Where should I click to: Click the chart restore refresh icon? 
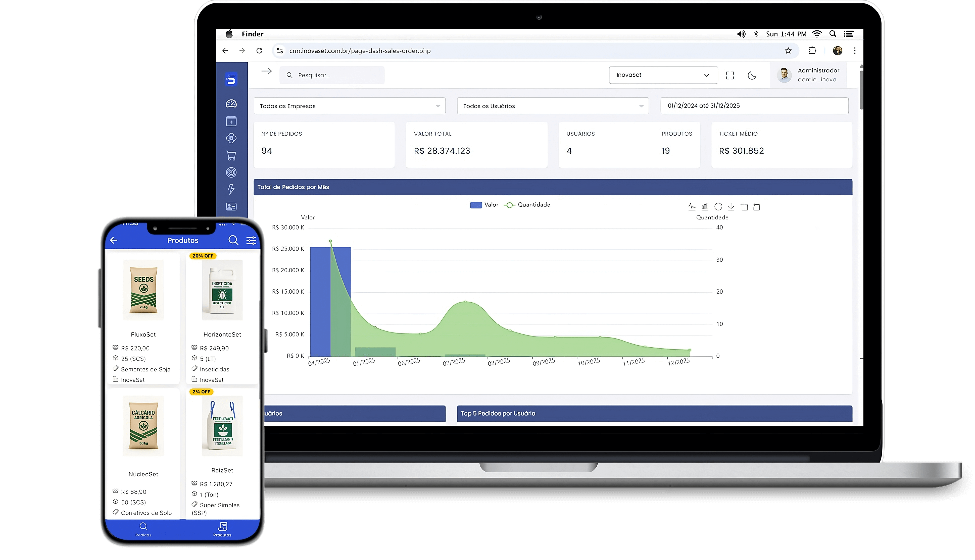[718, 206]
